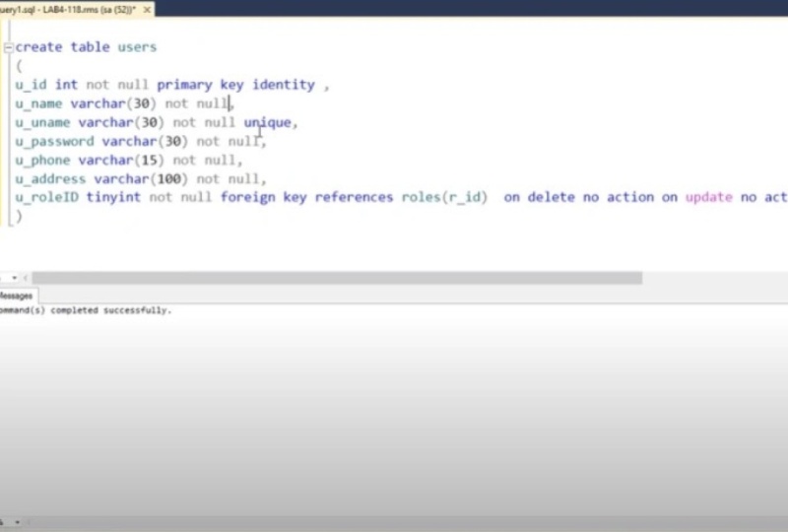Click the 'u_phone' column name
788x532 pixels.
(x=42, y=160)
